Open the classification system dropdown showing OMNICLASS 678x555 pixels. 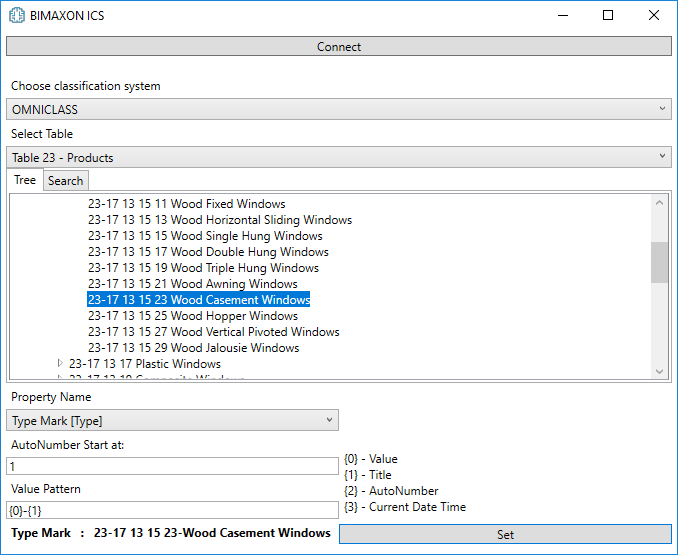click(339, 109)
